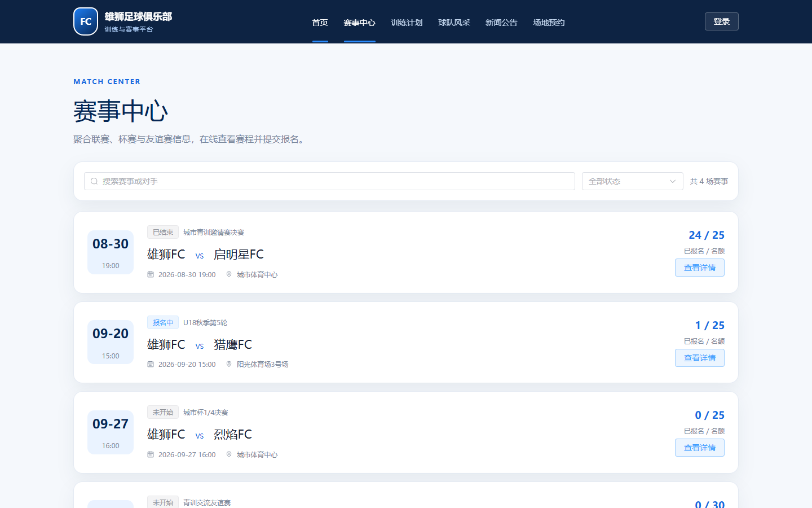Click the calendar icon for 09-20 match
The image size is (812, 508).
(x=151, y=364)
